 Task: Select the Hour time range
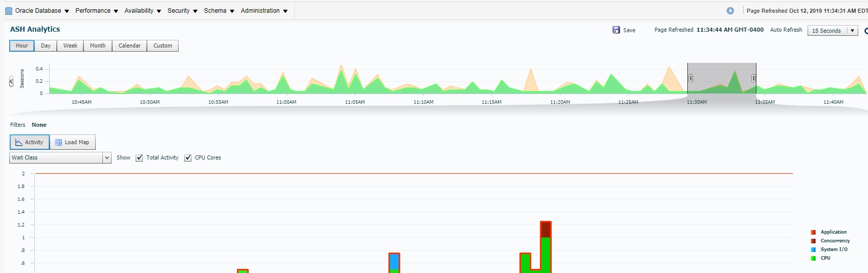coord(22,45)
